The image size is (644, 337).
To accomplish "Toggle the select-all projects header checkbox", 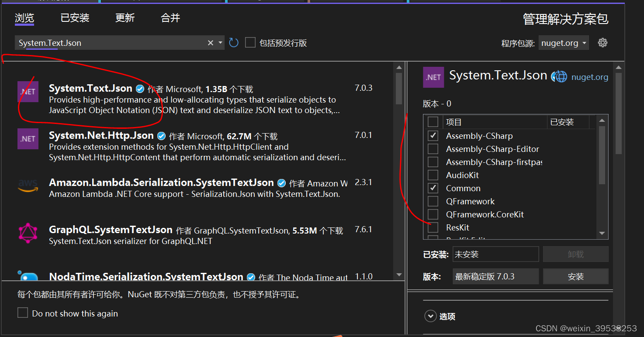I will [x=433, y=122].
